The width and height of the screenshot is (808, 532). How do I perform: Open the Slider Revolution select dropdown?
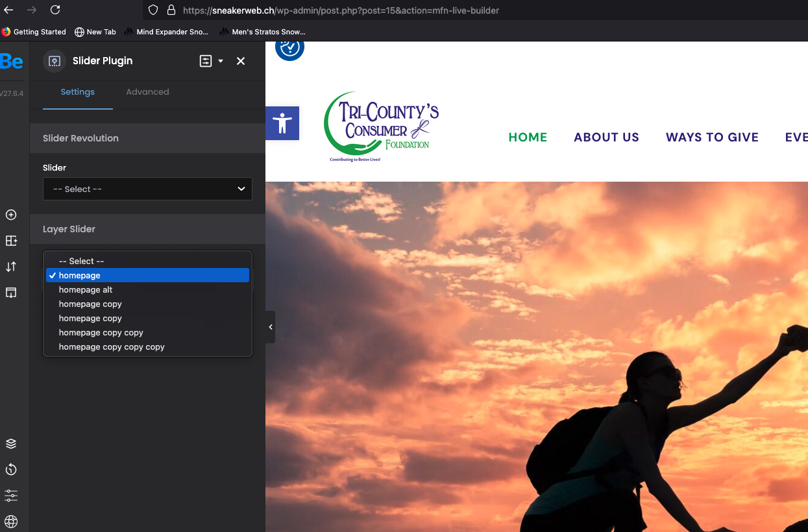coord(147,189)
